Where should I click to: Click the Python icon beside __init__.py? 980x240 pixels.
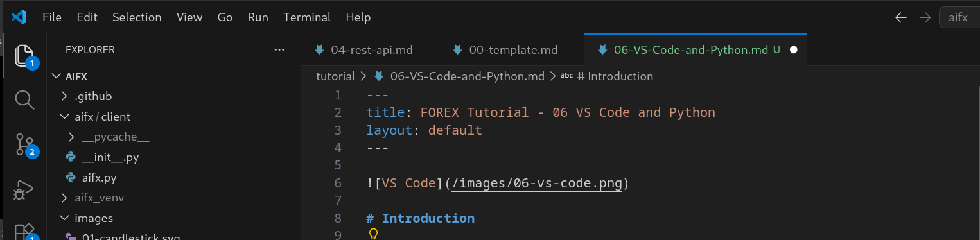(x=71, y=157)
